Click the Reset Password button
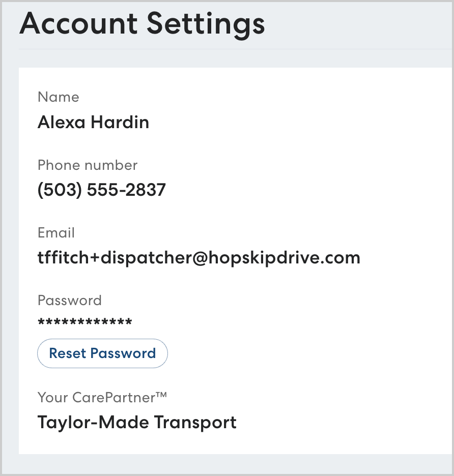454x476 pixels. pyautogui.click(x=102, y=353)
